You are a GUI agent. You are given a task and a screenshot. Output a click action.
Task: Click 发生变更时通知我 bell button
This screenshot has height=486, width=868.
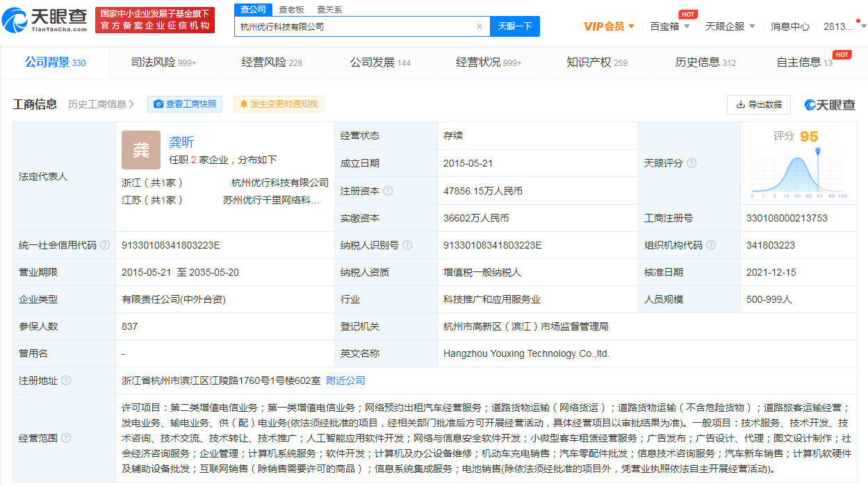click(279, 104)
